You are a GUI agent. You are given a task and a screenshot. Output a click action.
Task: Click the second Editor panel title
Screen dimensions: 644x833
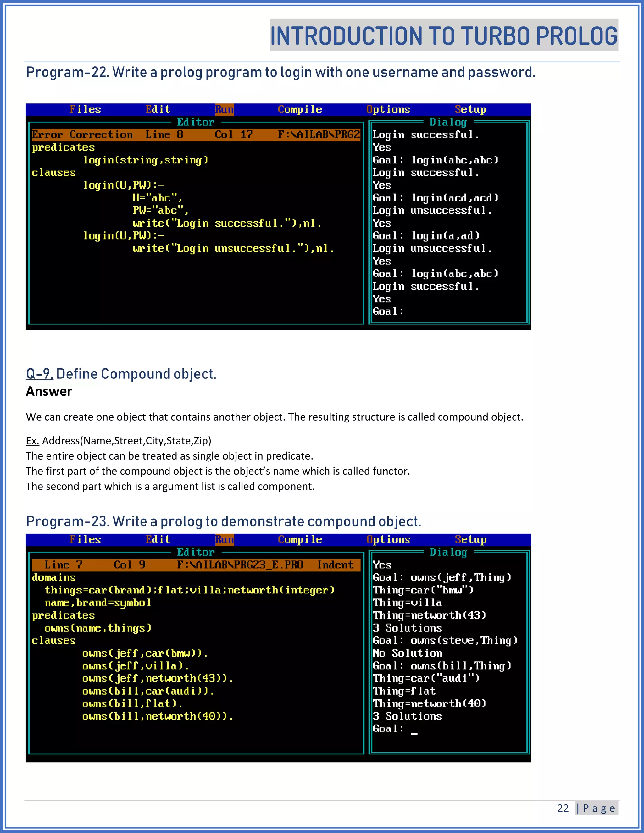(196, 552)
